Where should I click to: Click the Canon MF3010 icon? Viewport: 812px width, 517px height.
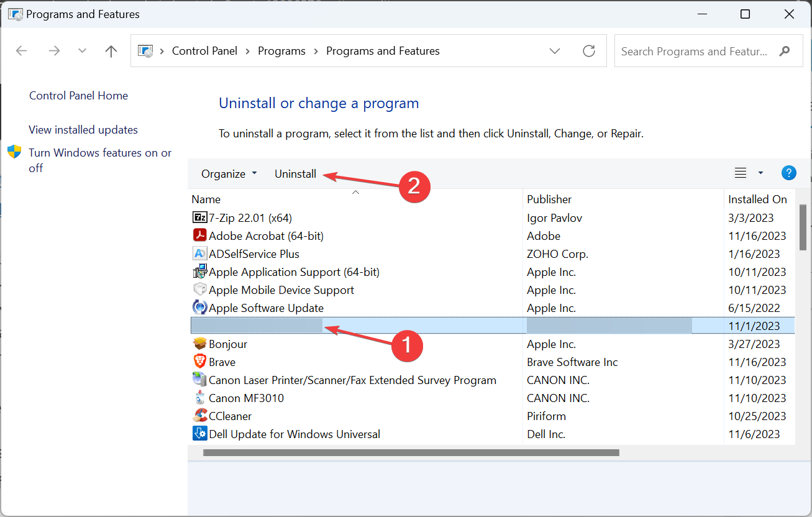coord(199,398)
